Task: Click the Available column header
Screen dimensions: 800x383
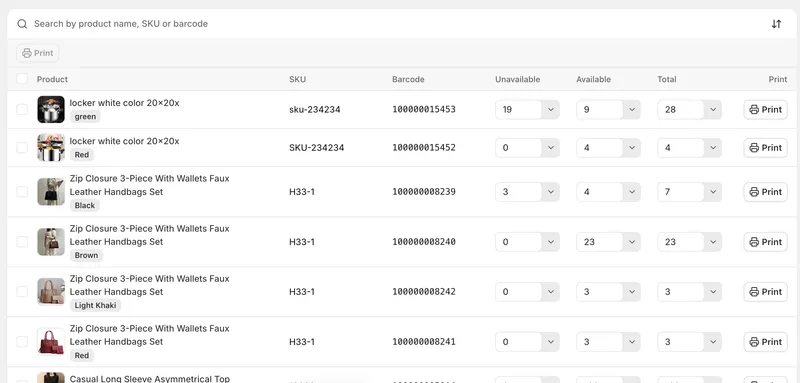Action: coord(593,79)
